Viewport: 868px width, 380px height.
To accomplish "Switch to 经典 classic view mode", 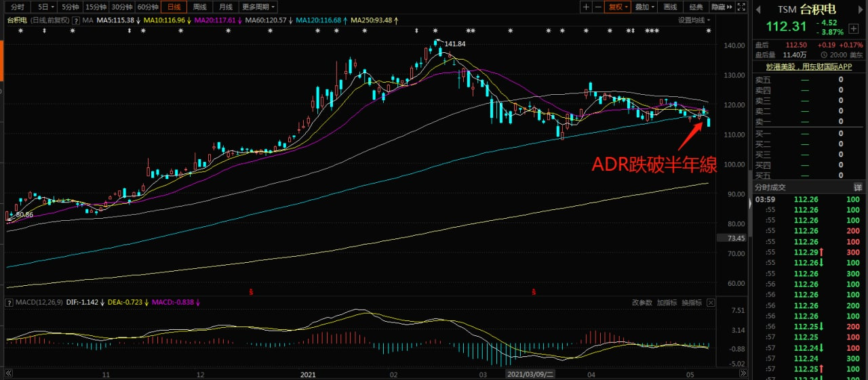I will click(696, 7).
